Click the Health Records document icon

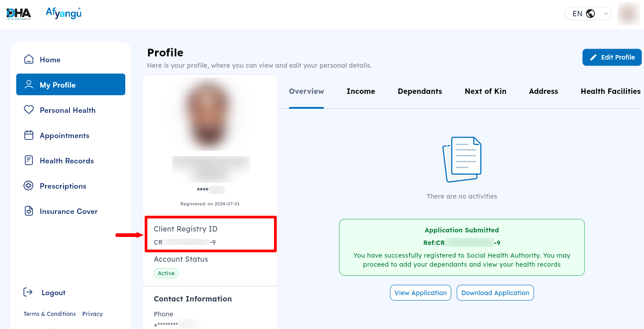point(29,160)
